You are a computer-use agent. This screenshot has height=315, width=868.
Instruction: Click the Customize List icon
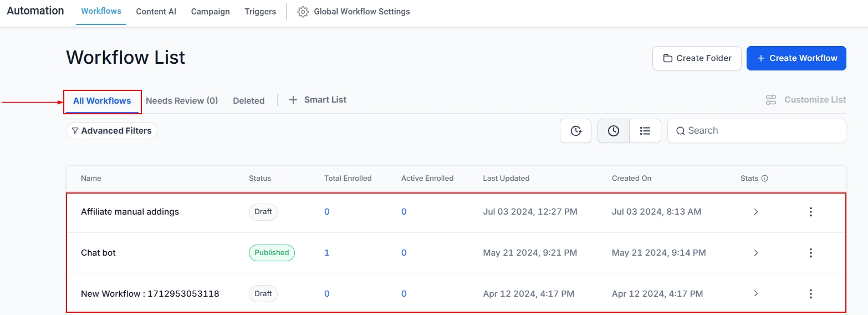click(x=770, y=100)
